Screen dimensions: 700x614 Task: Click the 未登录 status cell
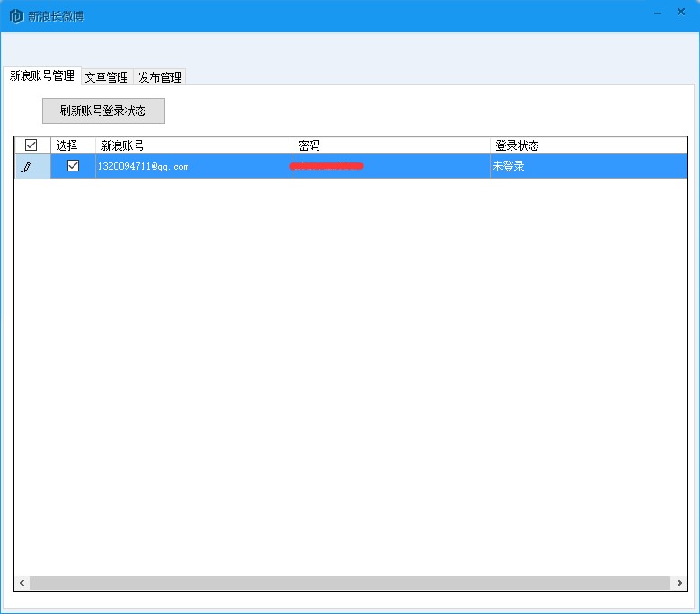coord(589,166)
